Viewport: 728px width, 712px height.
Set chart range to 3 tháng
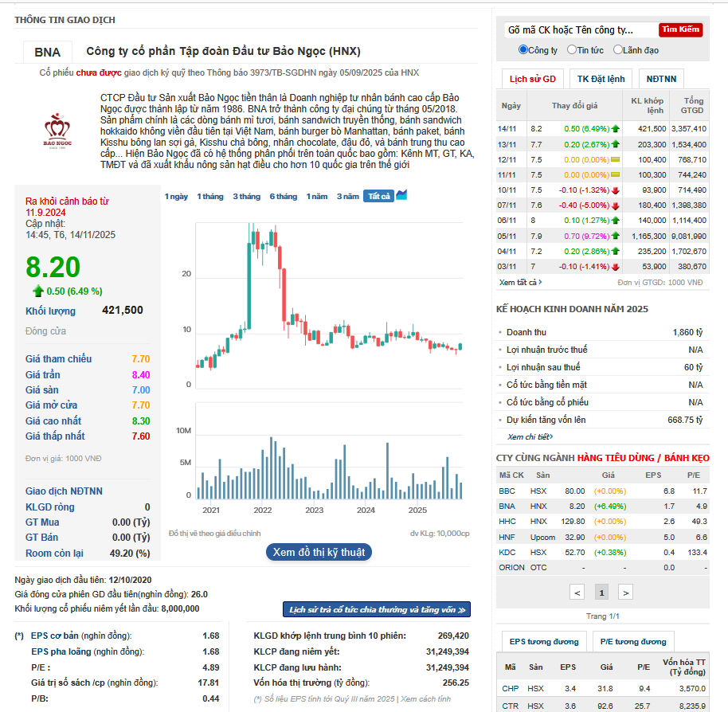pyautogui.click(x=247, y=197)
